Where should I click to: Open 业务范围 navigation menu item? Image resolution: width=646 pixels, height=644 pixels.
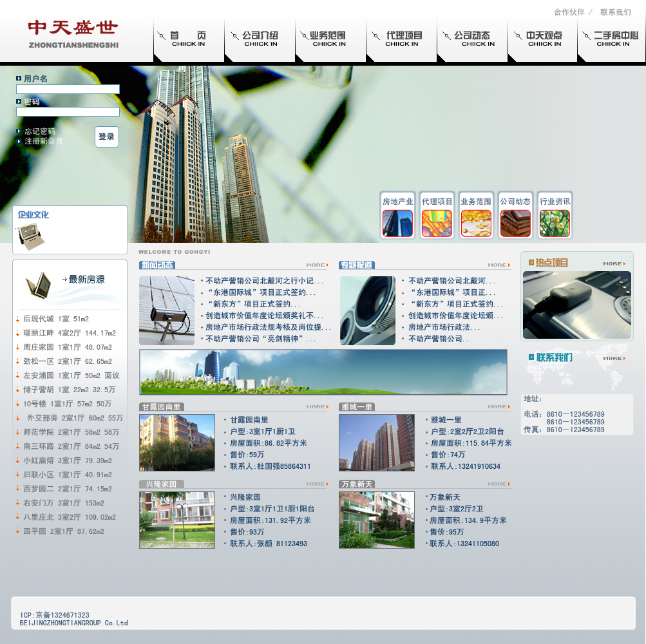point(328,39)
